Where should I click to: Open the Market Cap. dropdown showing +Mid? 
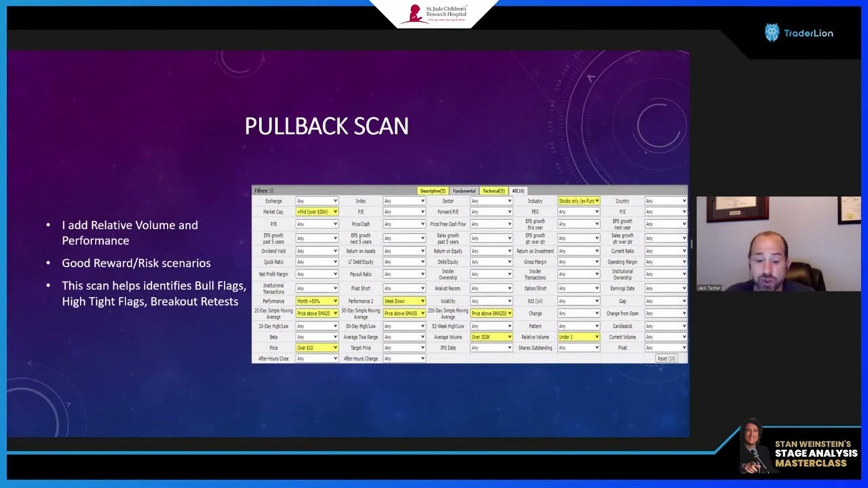tap(317, 212)
